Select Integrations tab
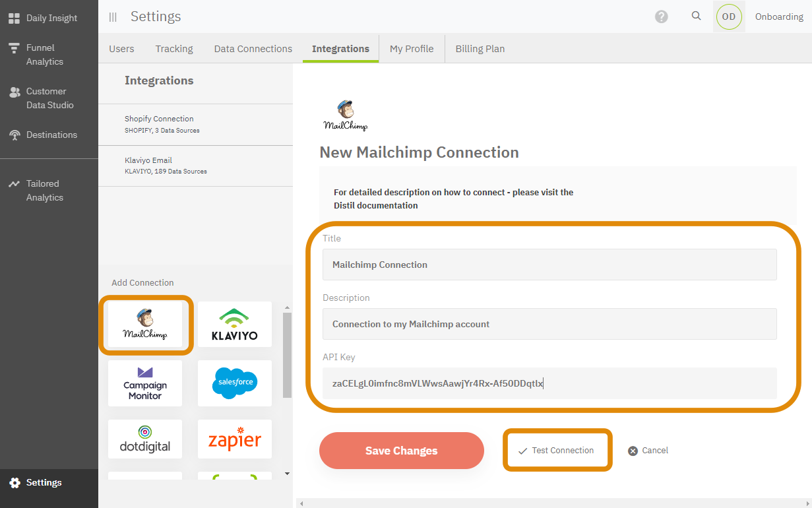This screenshot has height=508, width=812. coord(340,49)
